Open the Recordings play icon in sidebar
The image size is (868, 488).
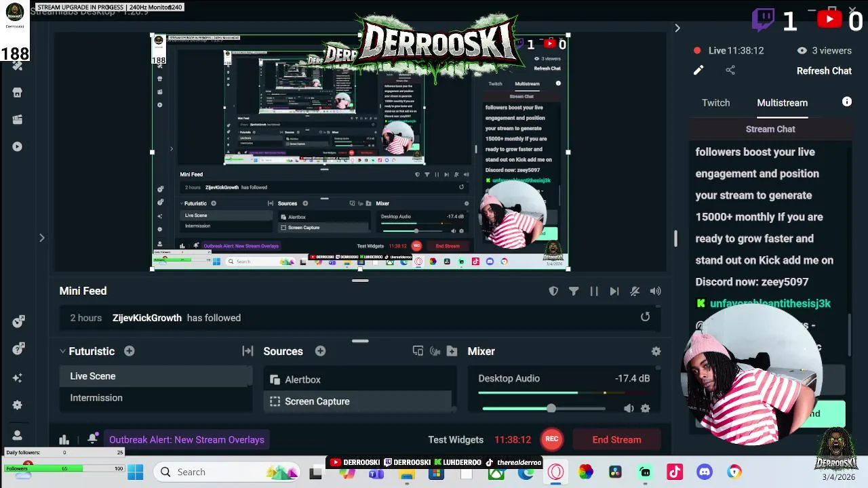[x=18, y=146]
